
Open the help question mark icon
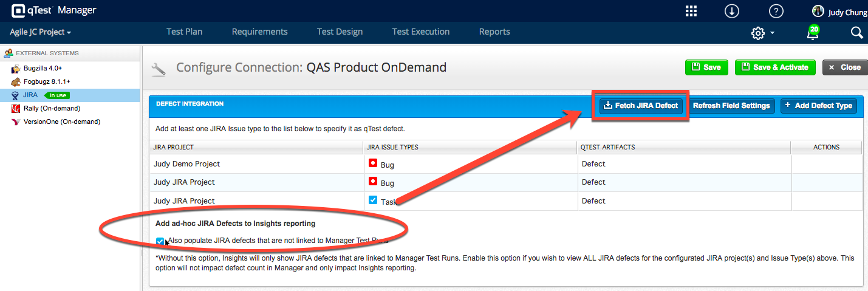pos(776,11)
